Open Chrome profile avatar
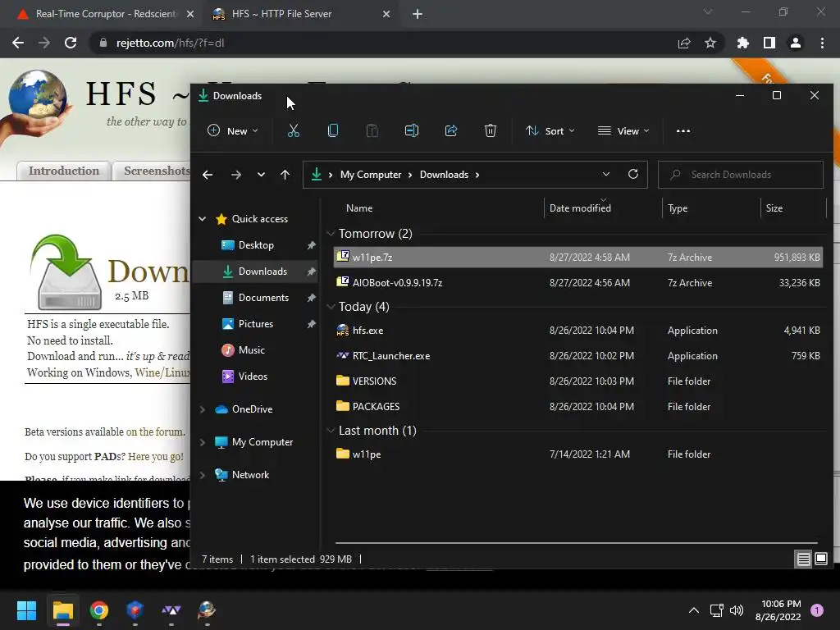 [796, 43]
